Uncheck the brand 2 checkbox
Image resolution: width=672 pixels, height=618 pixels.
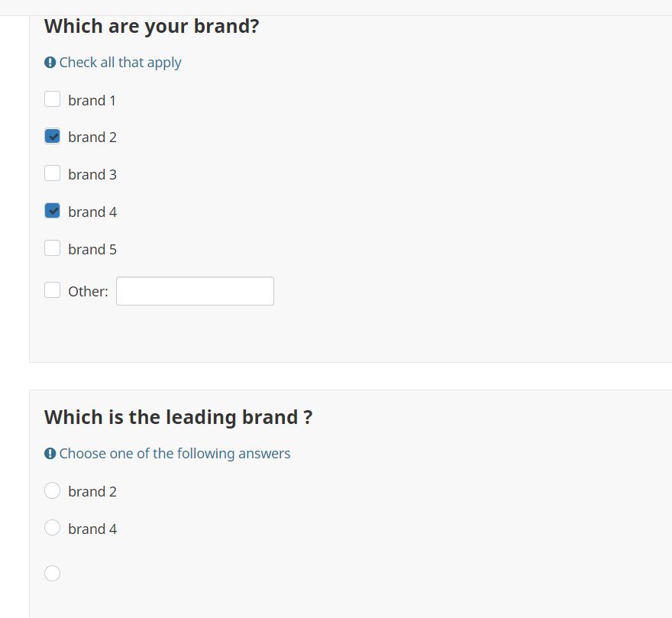pos(52,137)
